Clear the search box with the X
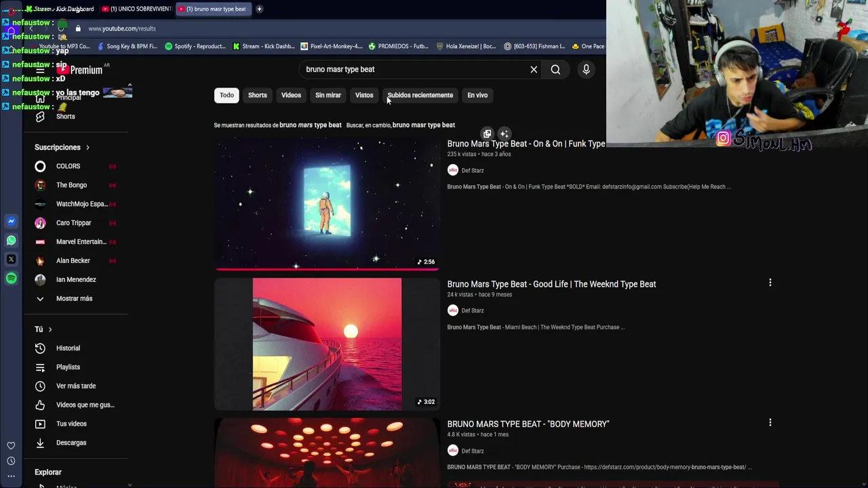 click(534, 69)
